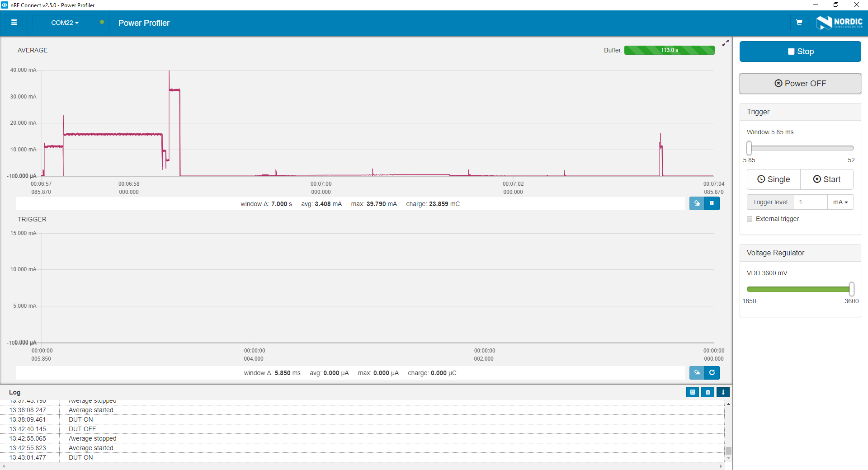Select log entry 13:42:55.065 Average stopped
Image resolution: width=868 pixels, height=470 pixels.
pyautogui.click(x=362, y=438)
